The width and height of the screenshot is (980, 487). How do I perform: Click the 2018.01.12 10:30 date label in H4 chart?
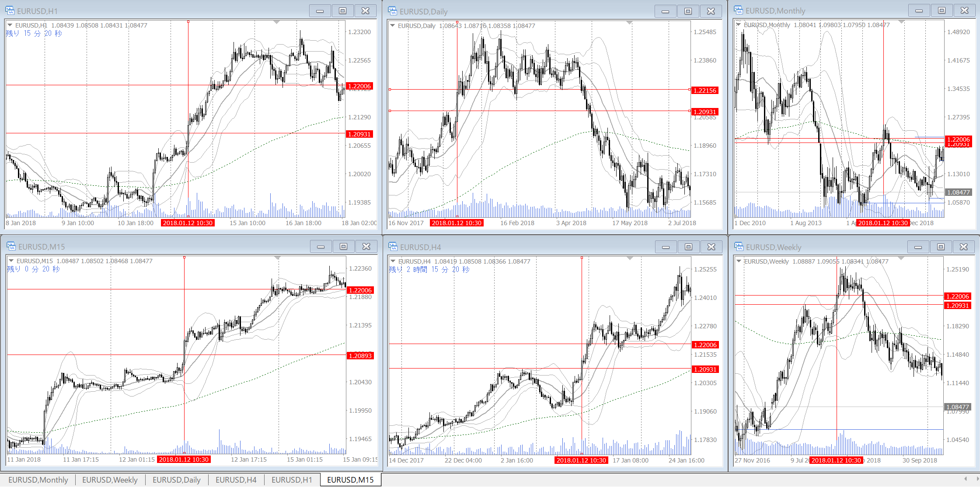tap(581, 460)
